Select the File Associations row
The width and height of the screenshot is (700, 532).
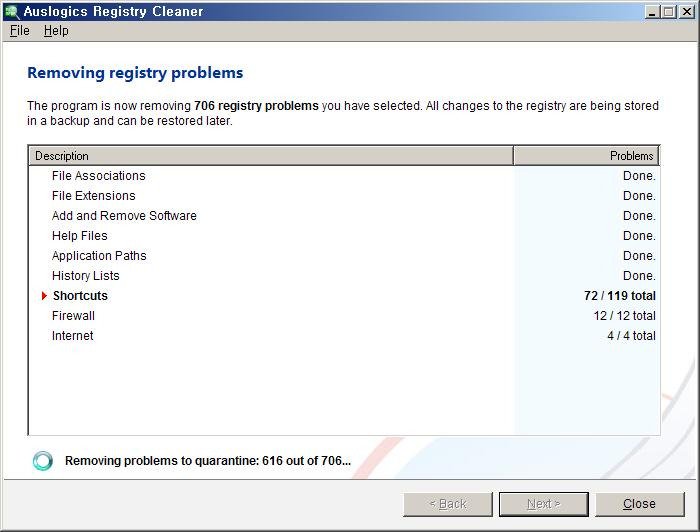(x=344, y=176)
